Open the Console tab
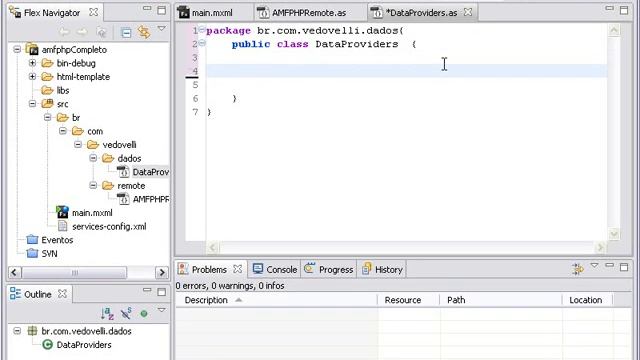Viewport: 640px width, 360px height. [275, 269]
